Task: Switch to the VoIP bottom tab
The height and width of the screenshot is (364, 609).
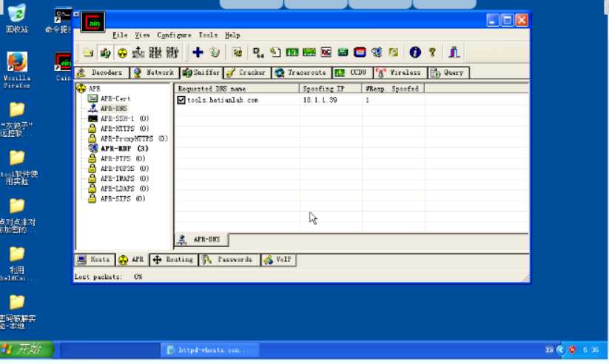Action: coord(278,260)
